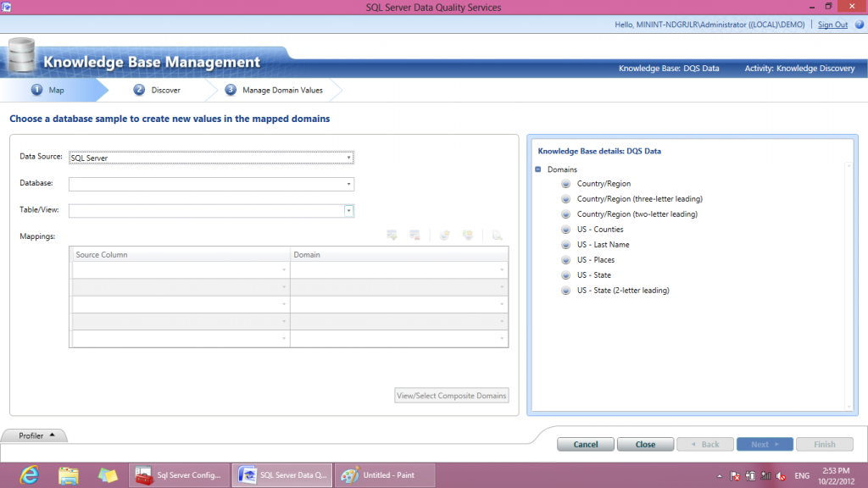
Task: Click the database cylinder logo icon
Action: (21, 55)
